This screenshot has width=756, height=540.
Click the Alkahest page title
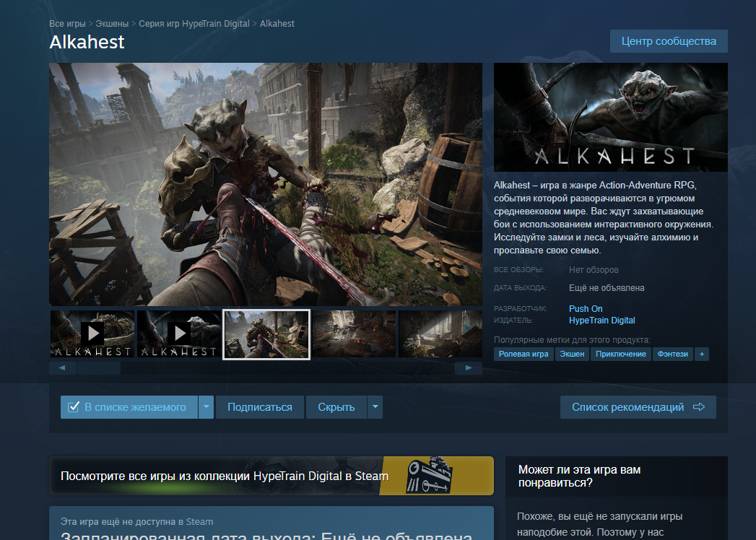pyautogui.click(x=87, y=42)
